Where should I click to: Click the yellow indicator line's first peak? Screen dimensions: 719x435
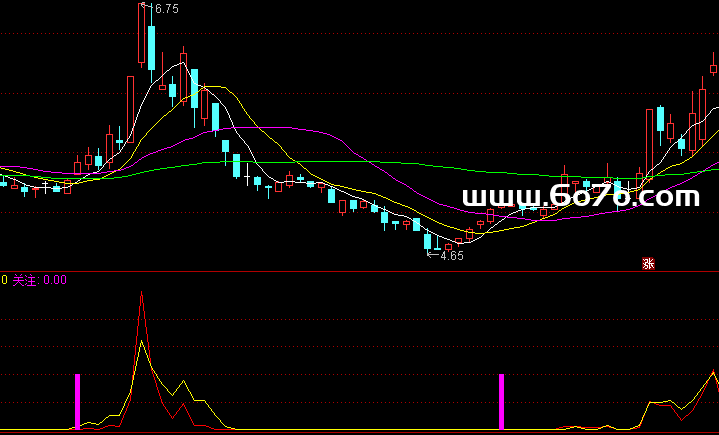(x=142, y=343)
